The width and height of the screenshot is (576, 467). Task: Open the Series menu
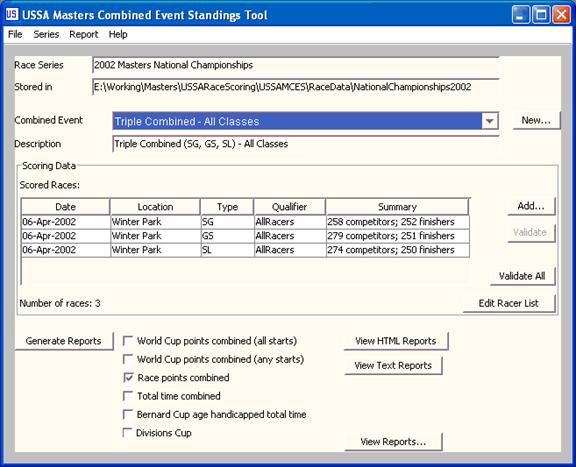click(x=46, y=34)
